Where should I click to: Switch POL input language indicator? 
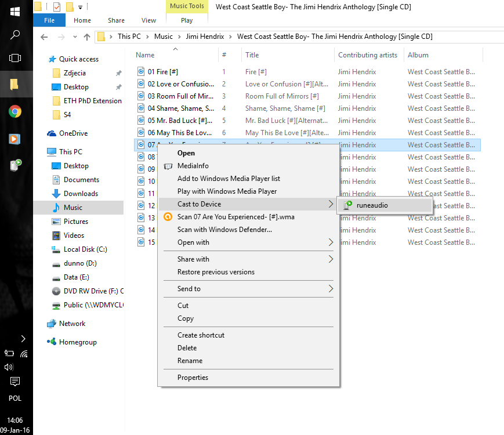pyautogui.click(x=14, y=398)
